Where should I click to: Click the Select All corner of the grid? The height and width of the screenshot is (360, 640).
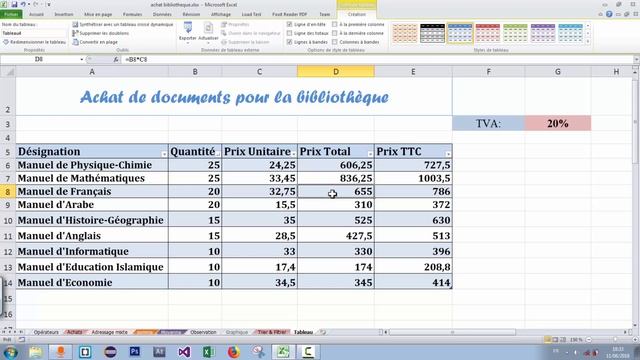coord(8,72)
